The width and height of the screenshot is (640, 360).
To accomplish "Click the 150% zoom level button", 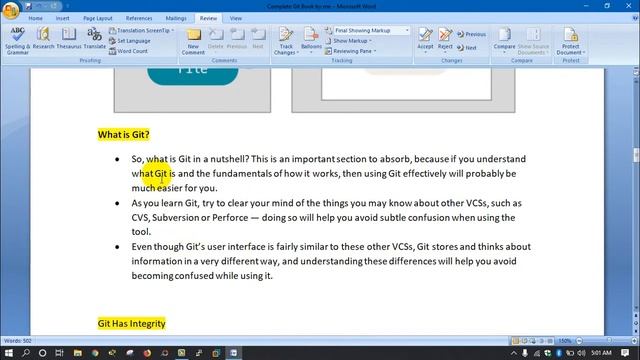I will pos(564,341).
